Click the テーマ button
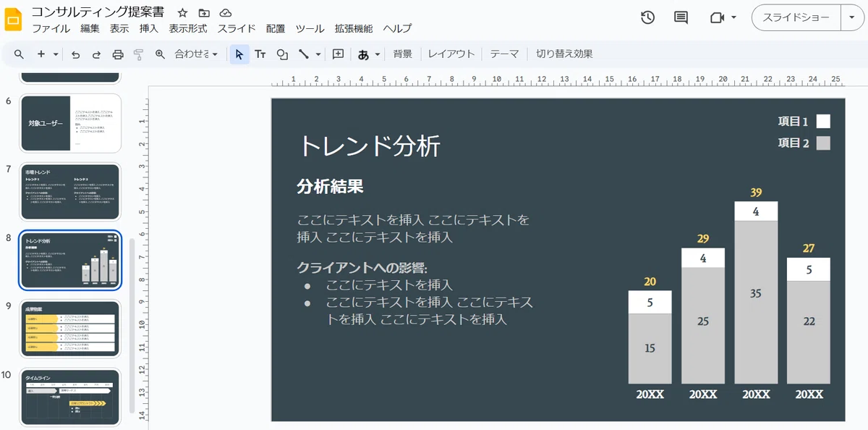Viewport: 868px width, 430px height. [x=505, y=54]
